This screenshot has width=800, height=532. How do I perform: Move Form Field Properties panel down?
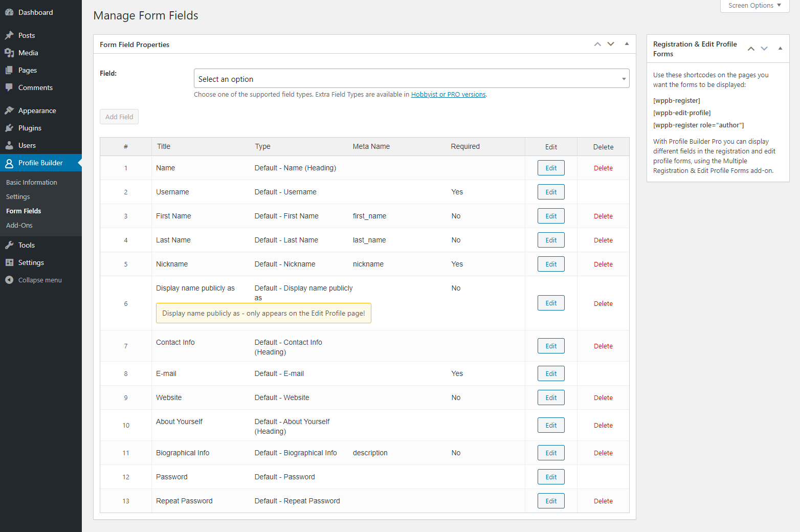[x=611, y=44]
